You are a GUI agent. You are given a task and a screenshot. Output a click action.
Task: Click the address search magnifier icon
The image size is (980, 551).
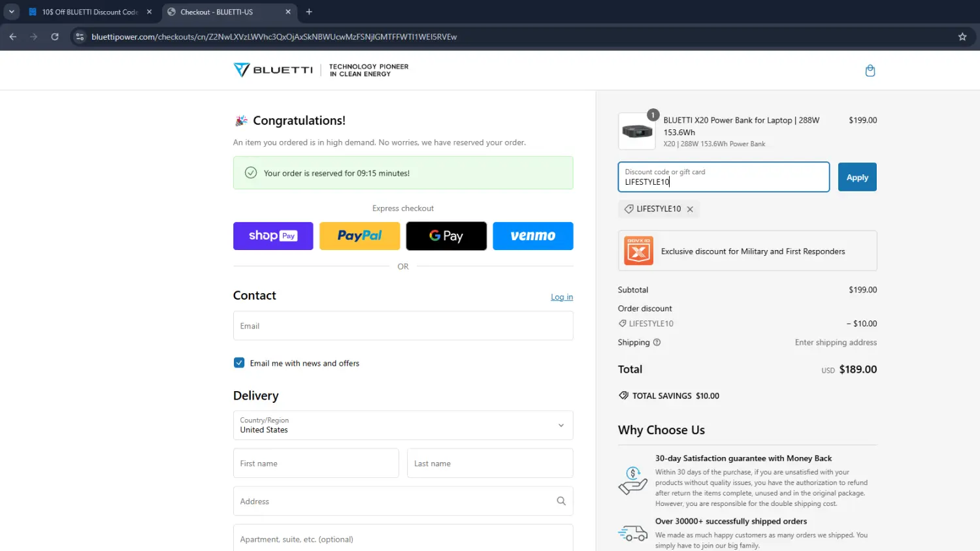(561, 501)
